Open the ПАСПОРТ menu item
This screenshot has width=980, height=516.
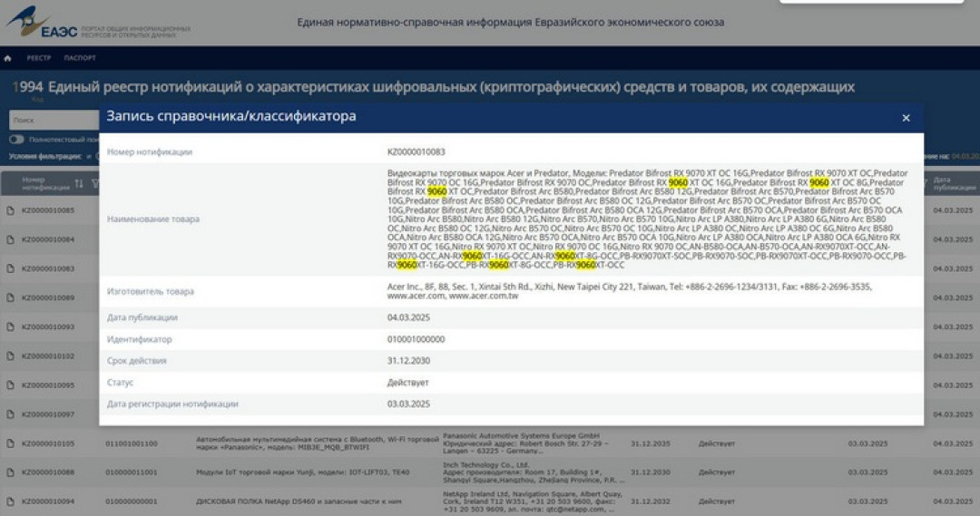(x=80, y=58)
